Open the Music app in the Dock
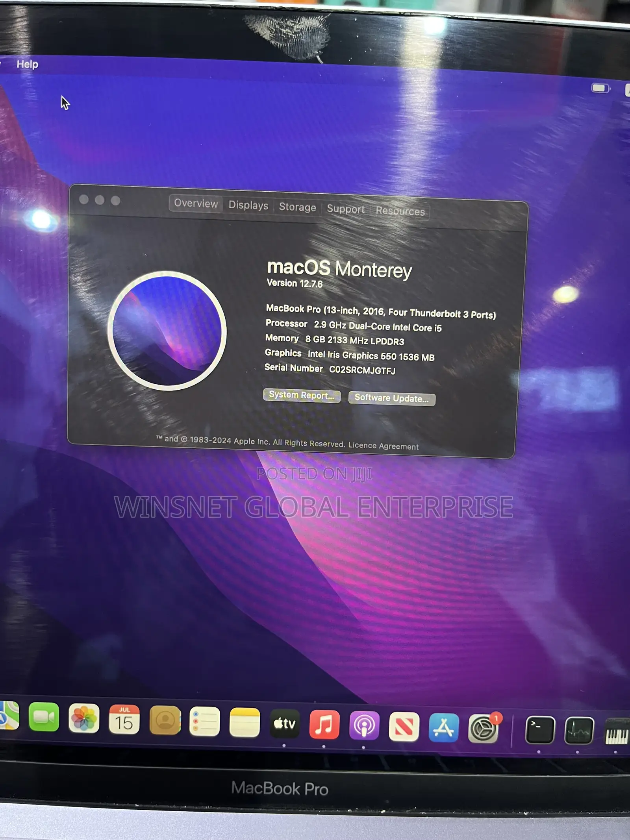The height and width of the screenshot is (840, 630). (x=324, y=724)
